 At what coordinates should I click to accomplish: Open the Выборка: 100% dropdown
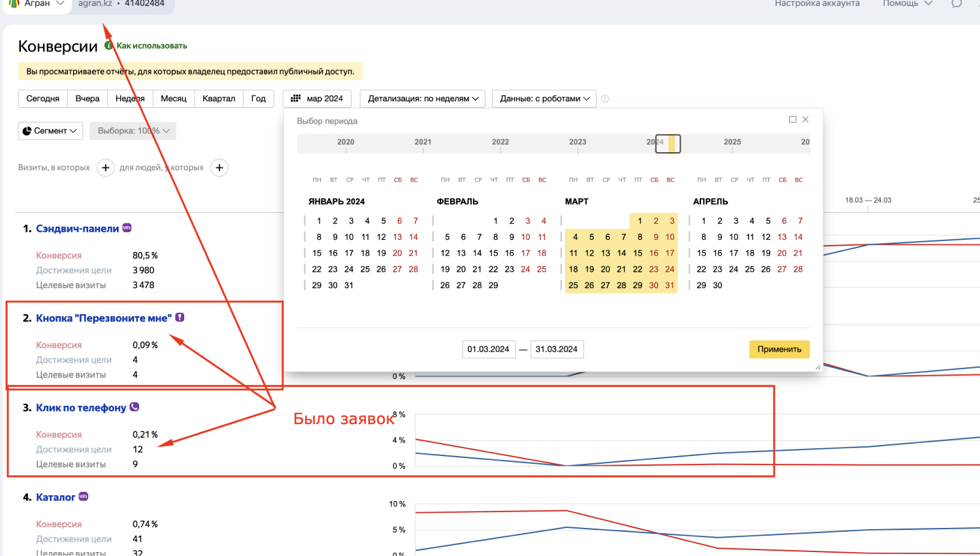click(x=133, y=131)
